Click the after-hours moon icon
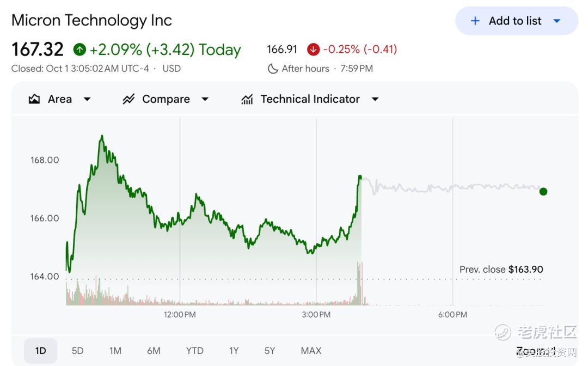The image size is (588, 366). tap(273, 69)
